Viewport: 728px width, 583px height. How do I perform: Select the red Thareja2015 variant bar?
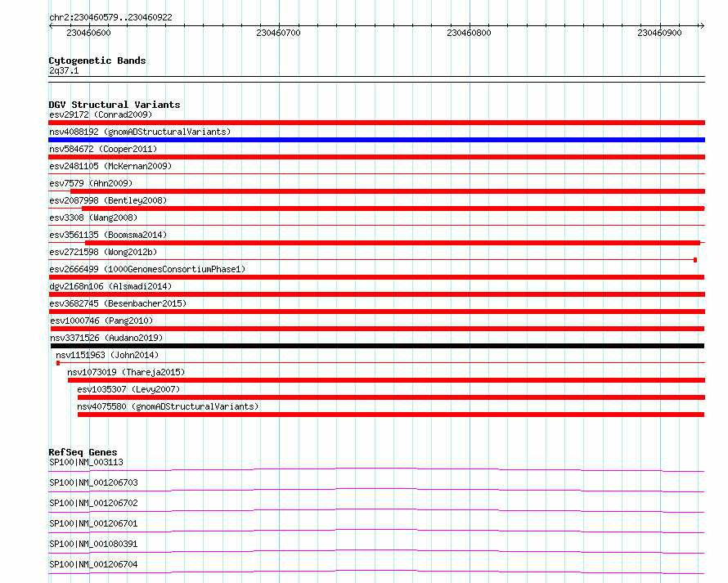[386, 380]
